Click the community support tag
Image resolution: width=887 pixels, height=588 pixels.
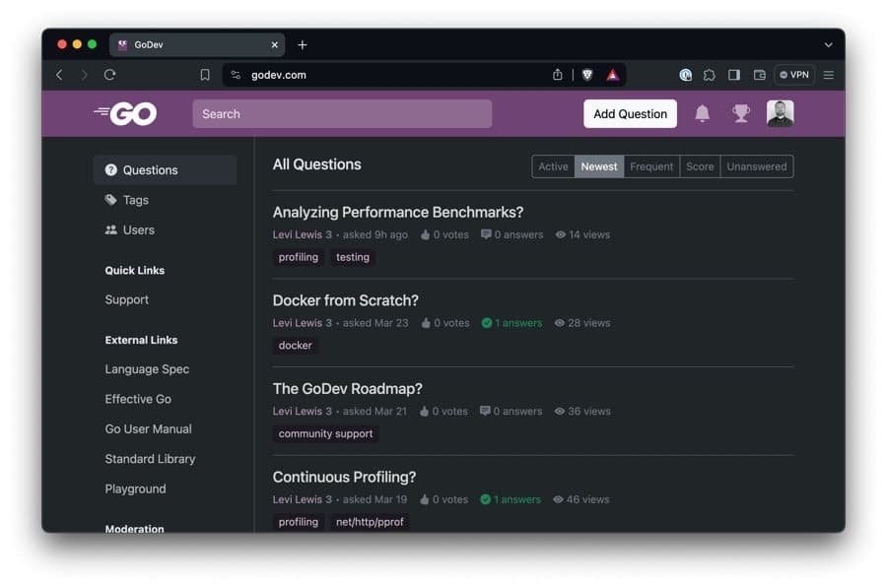(x=326, y=433)
